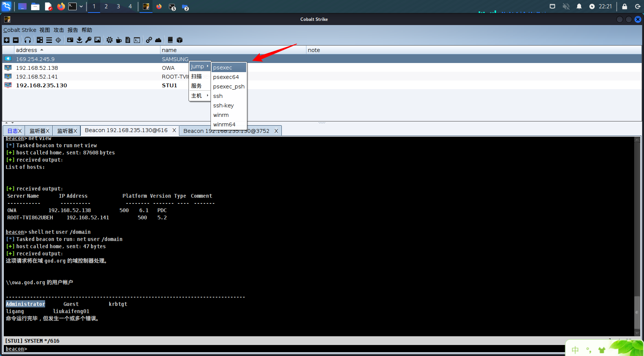The image size is (644, 356).
Task: Open the notifications bell in system tray
Action: [579, 6]
